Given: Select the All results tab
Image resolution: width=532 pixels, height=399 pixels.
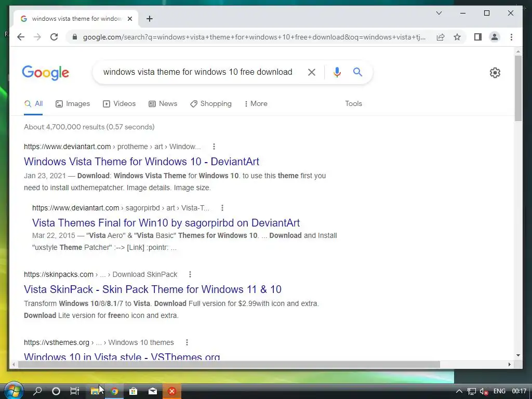Looking at the screenshot, I should click(x=34, y=103).
